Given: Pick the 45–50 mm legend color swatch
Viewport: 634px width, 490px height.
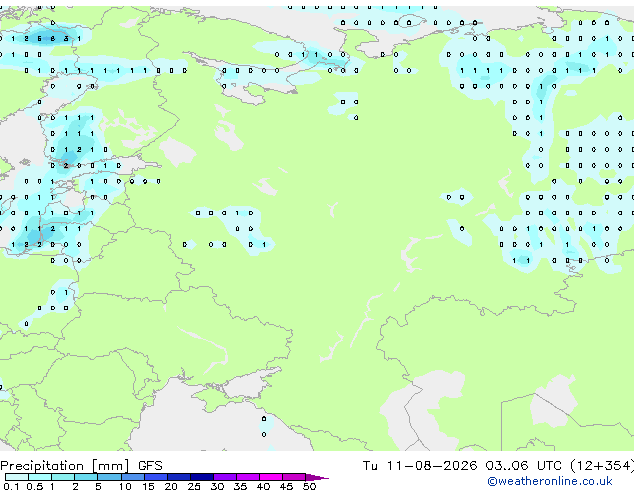Looking at the screenshot, I should [x=294, y=477].
